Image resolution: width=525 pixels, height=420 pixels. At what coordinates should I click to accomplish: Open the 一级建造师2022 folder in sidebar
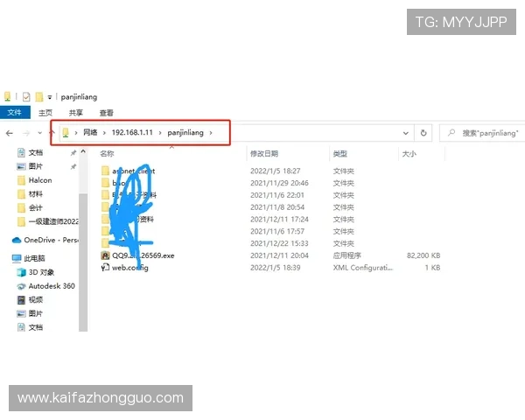pos(53,221)
